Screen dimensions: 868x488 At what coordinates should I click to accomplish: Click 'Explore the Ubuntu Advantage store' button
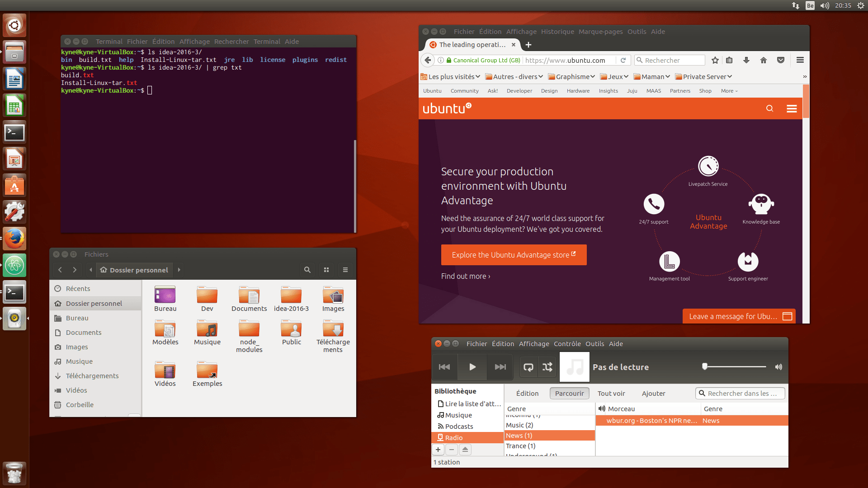coord(514,255)
